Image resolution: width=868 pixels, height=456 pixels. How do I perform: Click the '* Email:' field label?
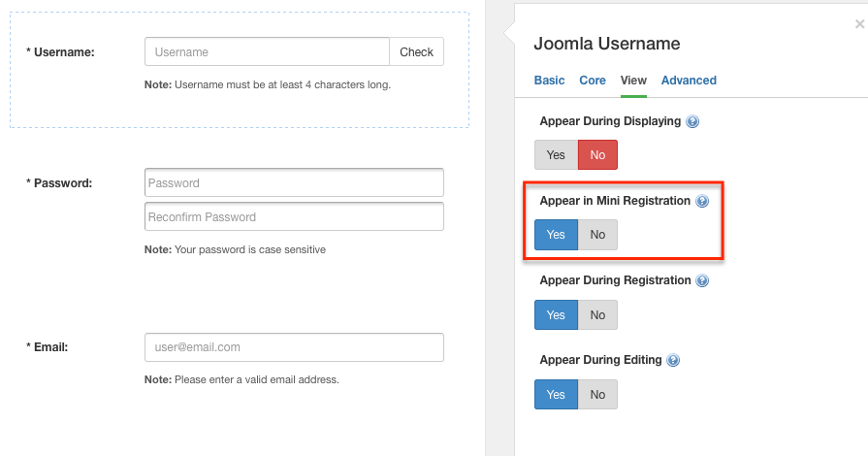coord(48,347)
